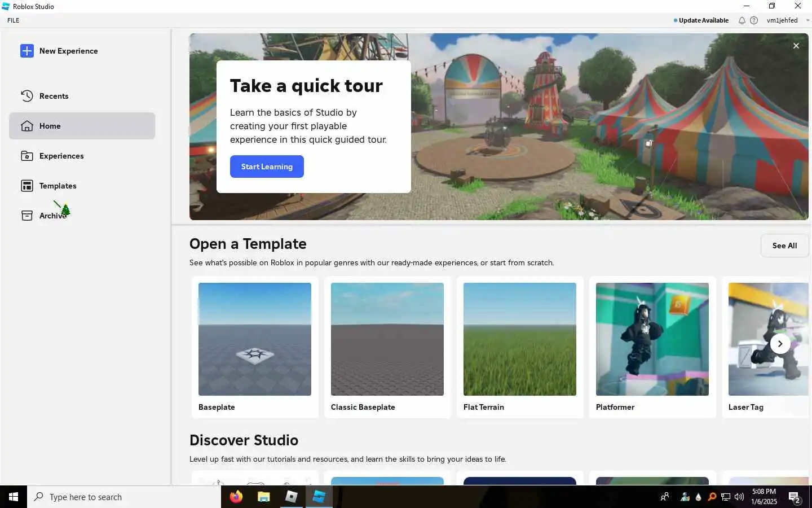
Task: Open the vm1jehfed account dropdown
Action: (x=788, y=20)
